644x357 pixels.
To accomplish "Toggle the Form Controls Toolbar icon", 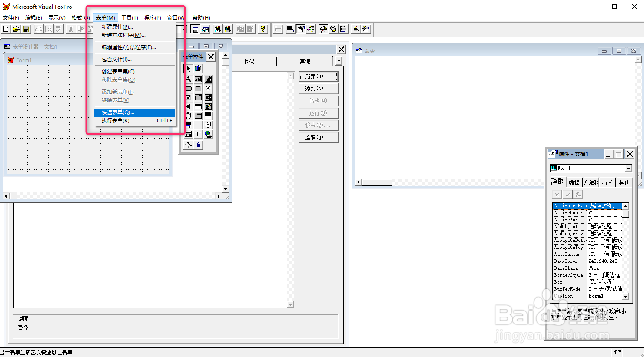I will point(323,29).
